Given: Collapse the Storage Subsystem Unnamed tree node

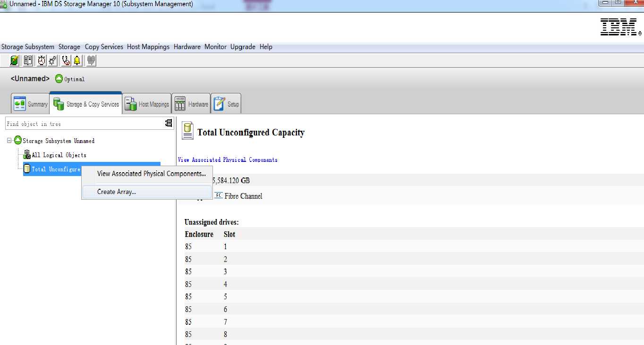Looking at the screenshot, I should tap(9, 141).
